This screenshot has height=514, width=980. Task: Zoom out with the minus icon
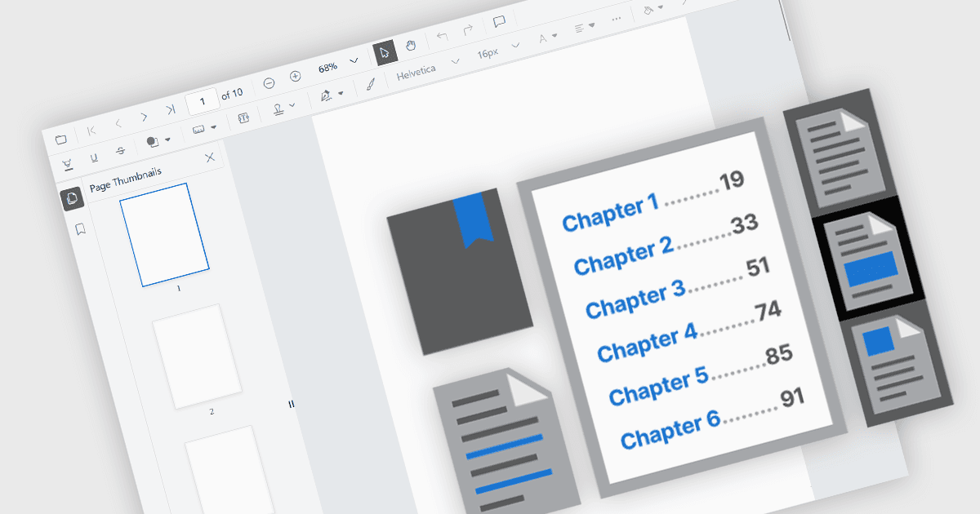tap(269, 82)
